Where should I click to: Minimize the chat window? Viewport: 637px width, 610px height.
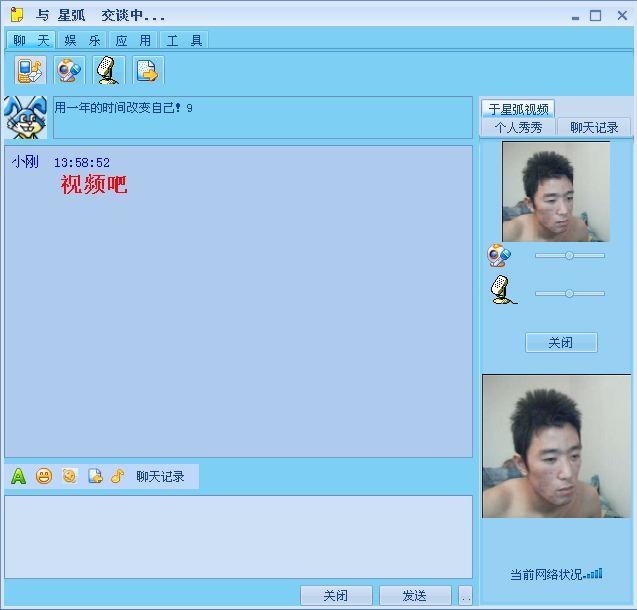coord(575,16)
